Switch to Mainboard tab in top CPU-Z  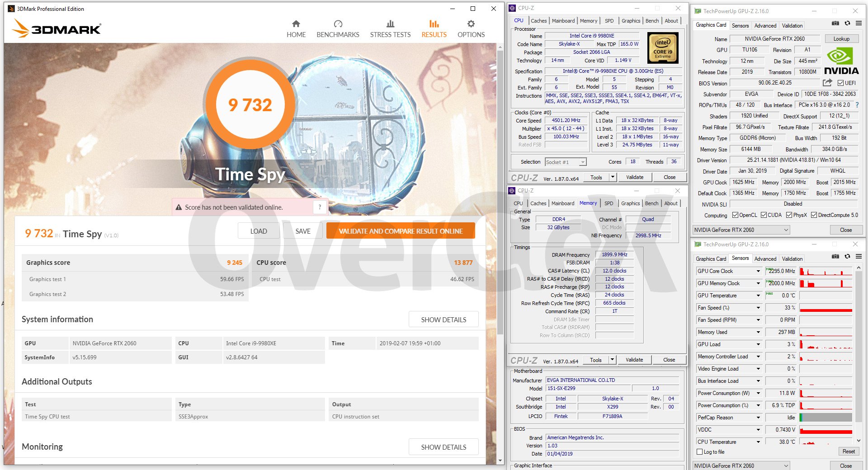click(563, 21)
